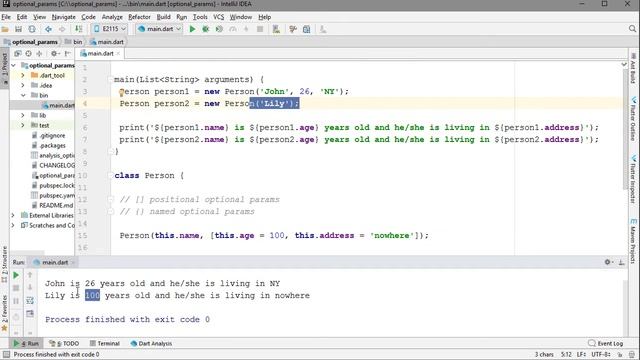Rerun main.dart in Run panel

pos(16,276)
